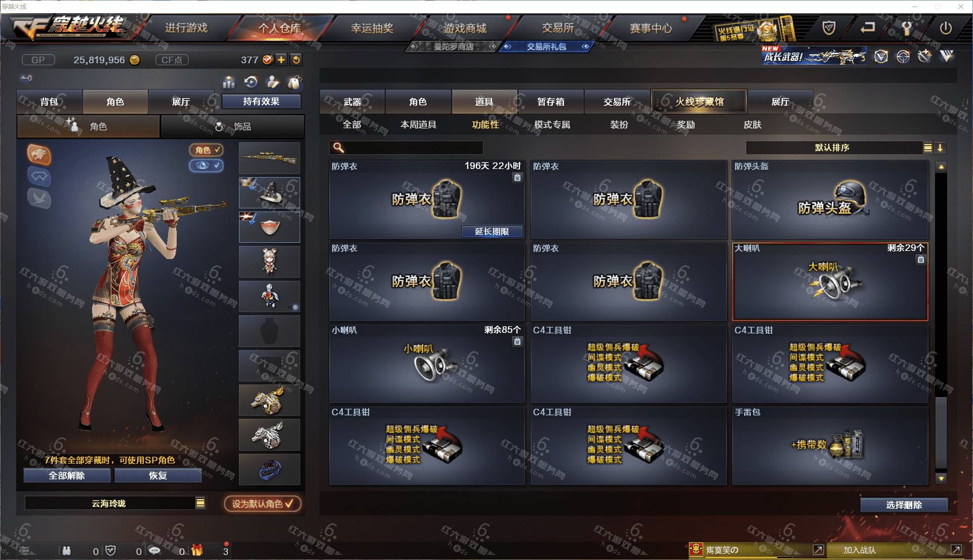973x560 pixels.
Task: Click the plus icon beside CF points
Action: 281,60
